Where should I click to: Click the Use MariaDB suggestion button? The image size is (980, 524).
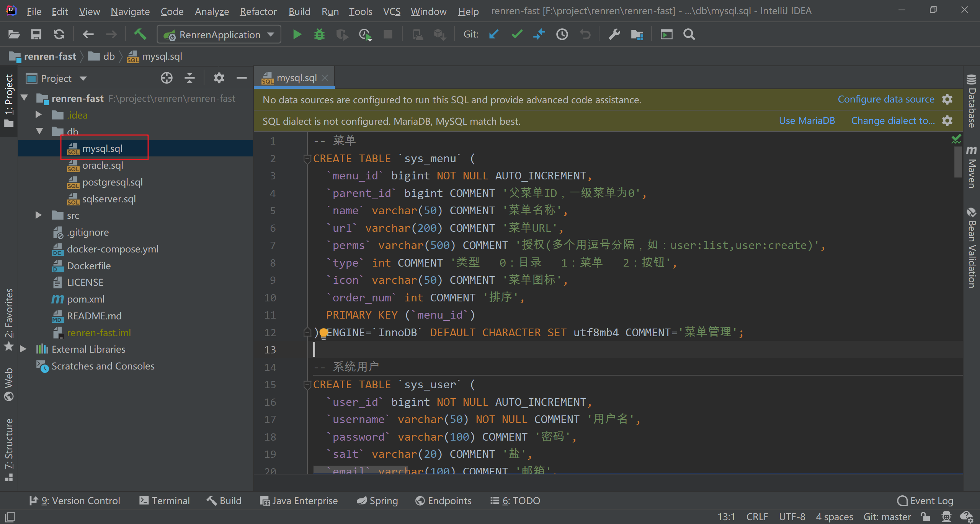coord(807,121)
